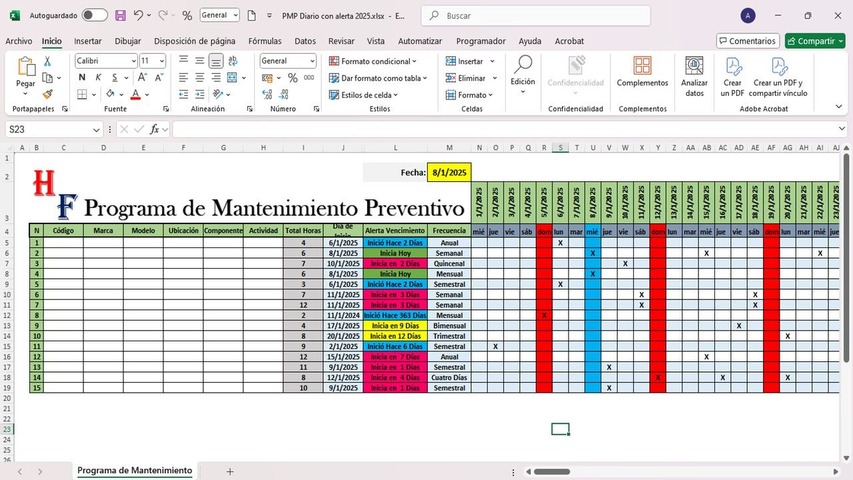
Task: Click the Increase indent icon
Action: [200, 95]
